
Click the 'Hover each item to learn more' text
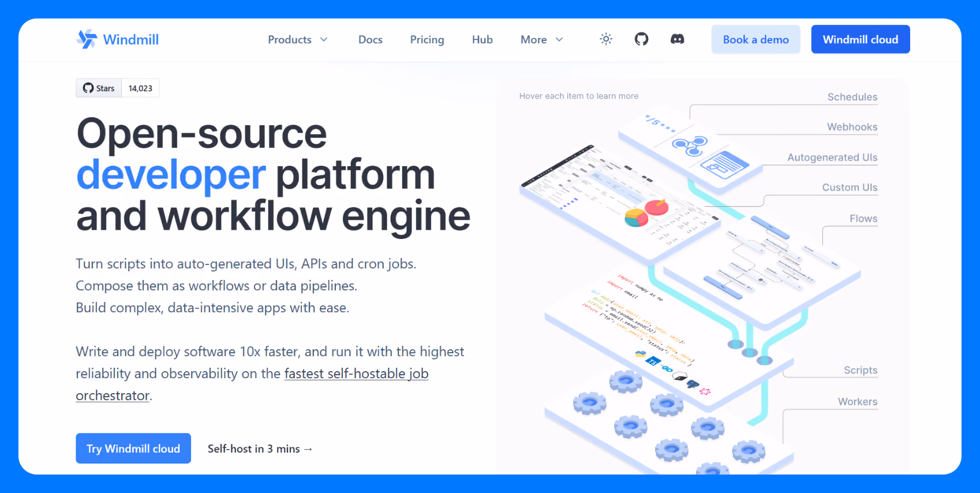579,96
